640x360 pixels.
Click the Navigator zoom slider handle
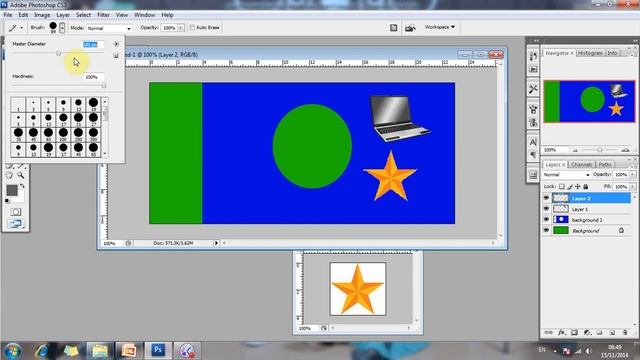coord(600,150)
